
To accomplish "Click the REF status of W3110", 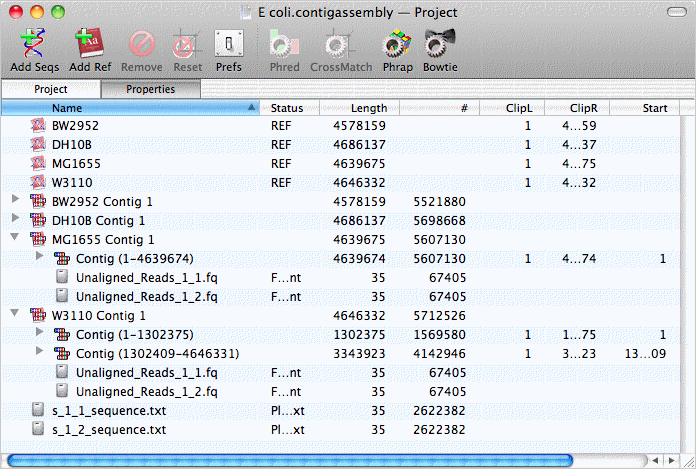I will pos(281,182).
